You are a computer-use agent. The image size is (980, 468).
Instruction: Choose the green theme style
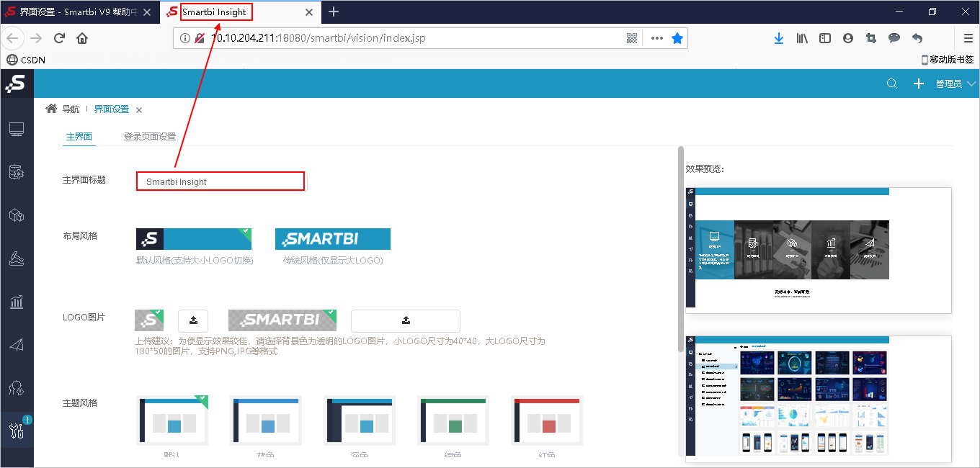(453, 420)
